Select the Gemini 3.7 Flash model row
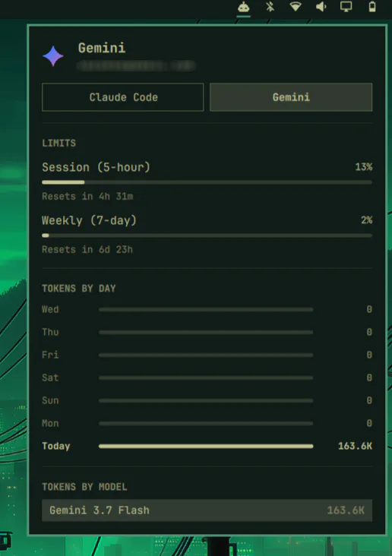The image size is (392, 556). [x=207, y=510]
